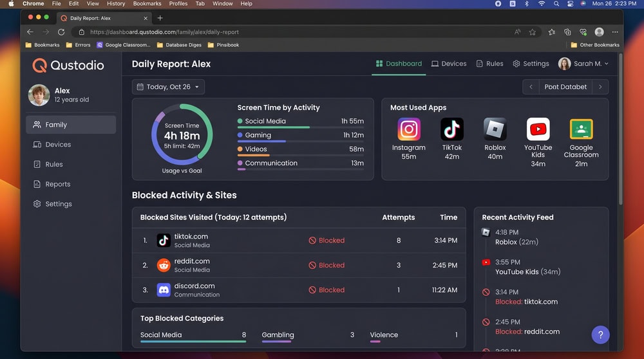Open the Family sidebar item
644x359 pixels.
(71, 125)
